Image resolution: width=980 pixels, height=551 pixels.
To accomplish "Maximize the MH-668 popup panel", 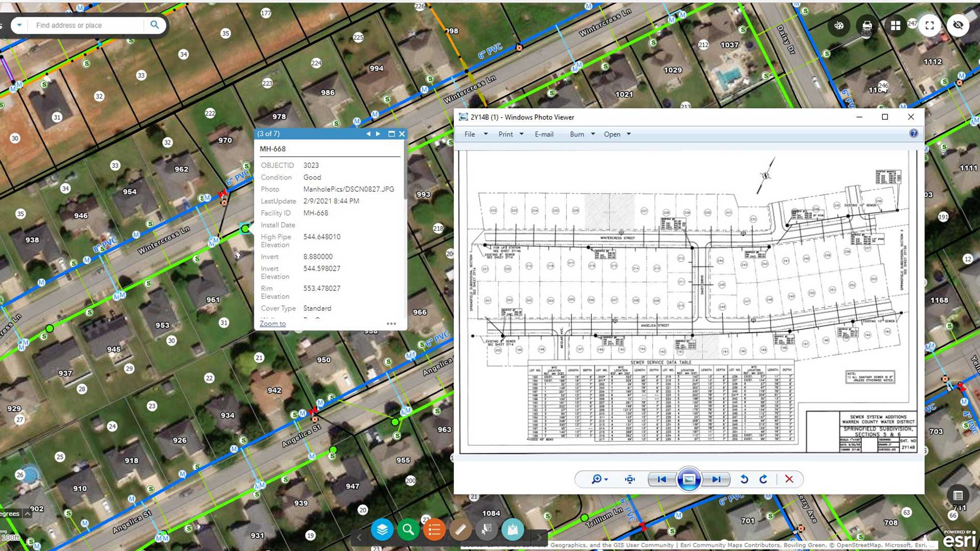I will pos(391,134).
